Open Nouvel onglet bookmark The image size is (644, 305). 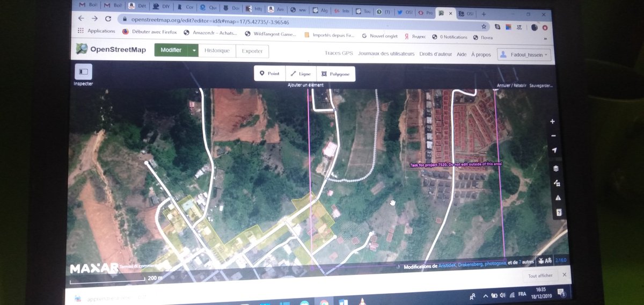[379, 36]
